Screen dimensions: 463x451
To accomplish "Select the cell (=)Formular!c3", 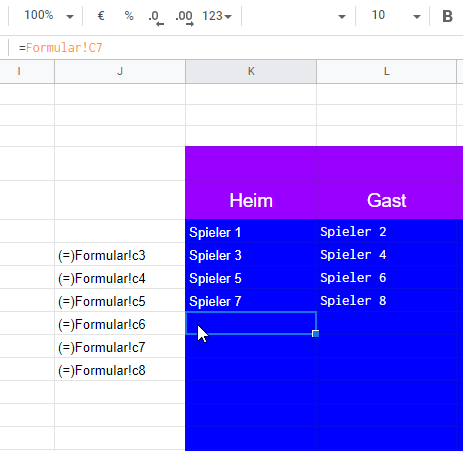I will coord(120,255).
